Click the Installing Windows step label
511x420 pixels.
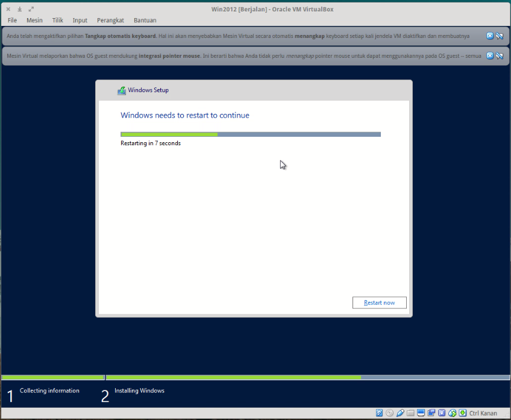pos(139,390)
